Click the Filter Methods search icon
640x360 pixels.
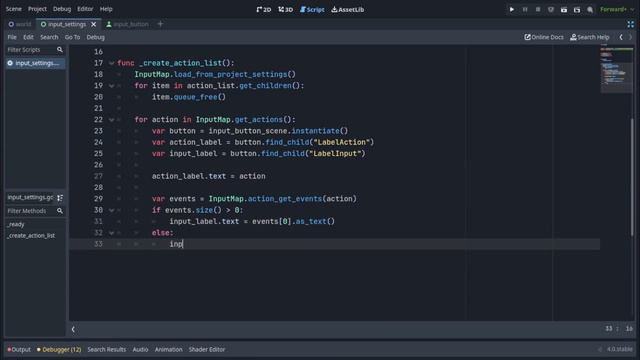pos(60,211)
